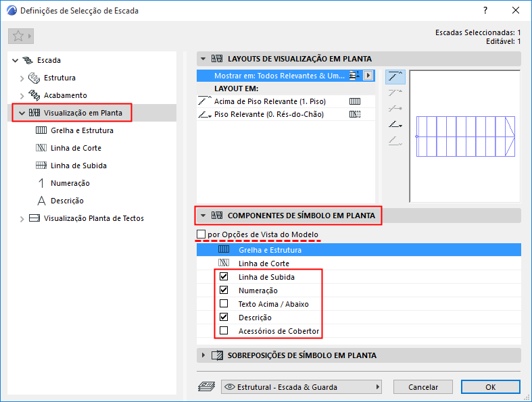Viewport: 532px width, 402px height.
Task: Select Visualização Planta de Tectos tree item
Action: click(94, 218)
